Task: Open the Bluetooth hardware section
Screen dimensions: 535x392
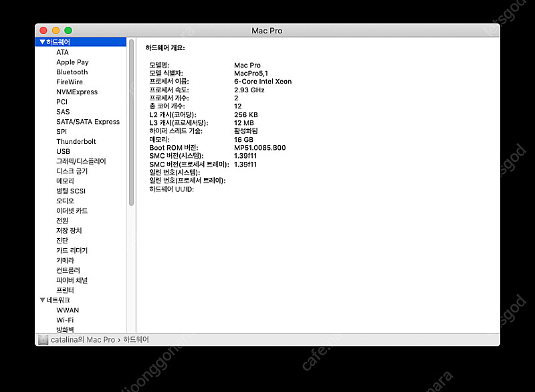Action: click(x=72, y=72)
